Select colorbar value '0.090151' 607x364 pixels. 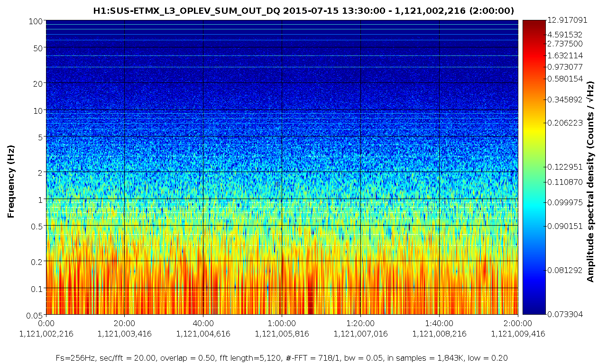pyautogui.click(x=565, y=226)
